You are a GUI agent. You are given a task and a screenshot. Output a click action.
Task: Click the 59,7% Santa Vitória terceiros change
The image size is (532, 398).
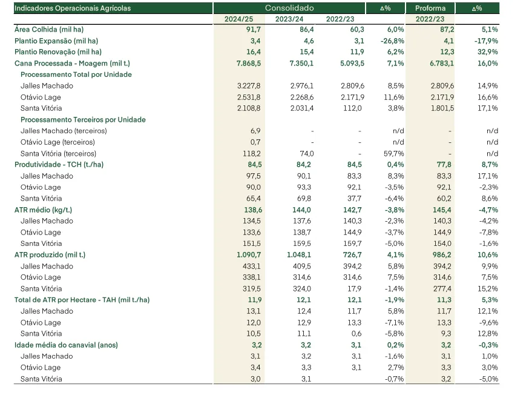[394, 153]
